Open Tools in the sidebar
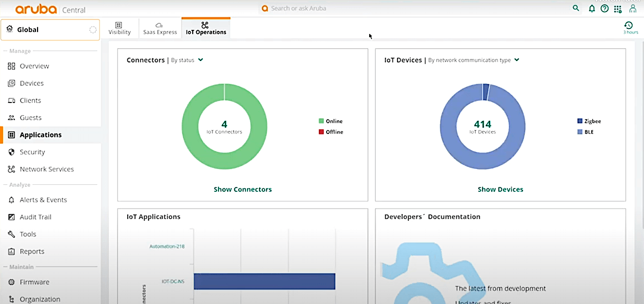This screenshot has height=304, width=644. pos(28,234)
